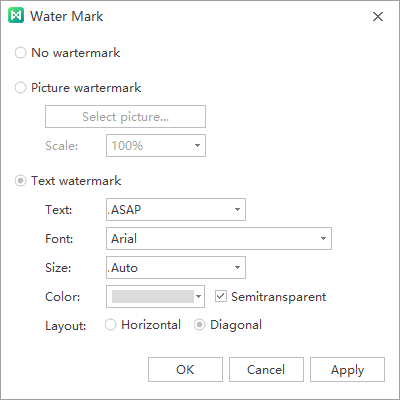Click inside the Auto size field
This screenshot has height=400, width=400.
169,267
